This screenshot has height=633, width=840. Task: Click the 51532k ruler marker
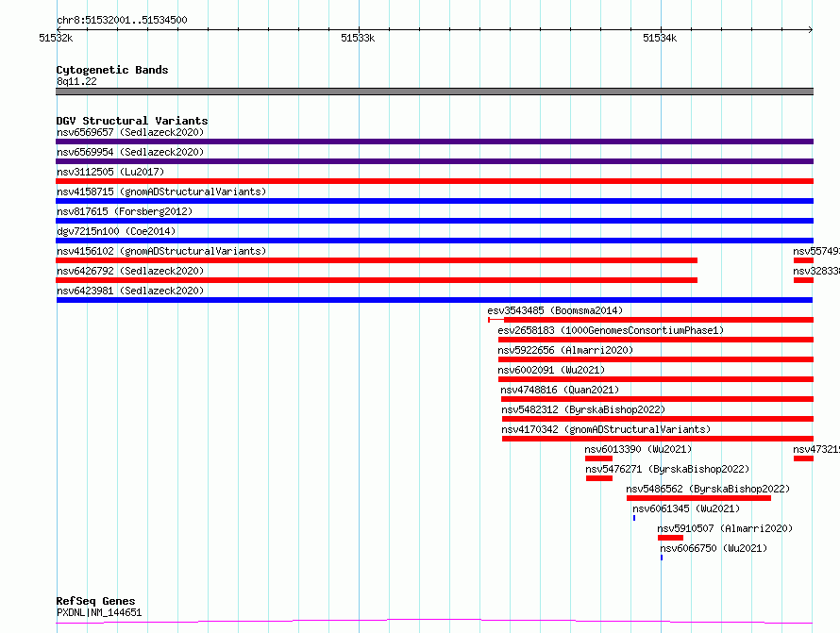point(56,38)
